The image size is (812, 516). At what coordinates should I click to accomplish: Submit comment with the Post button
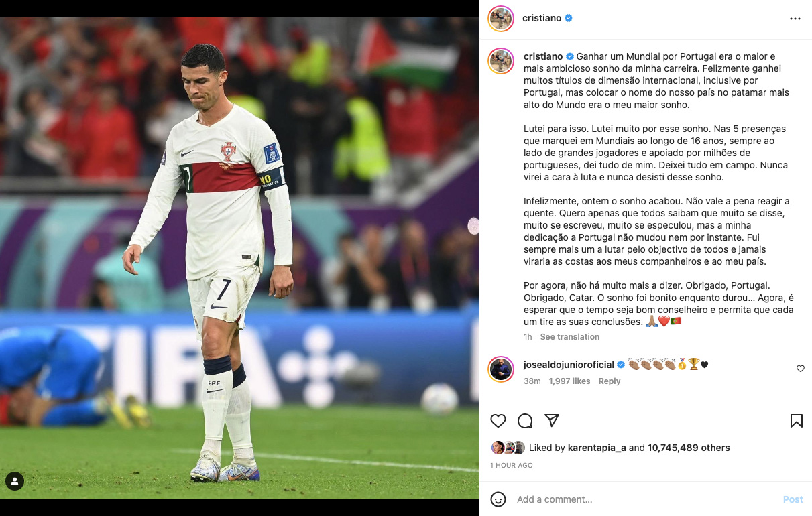(793, 499)
